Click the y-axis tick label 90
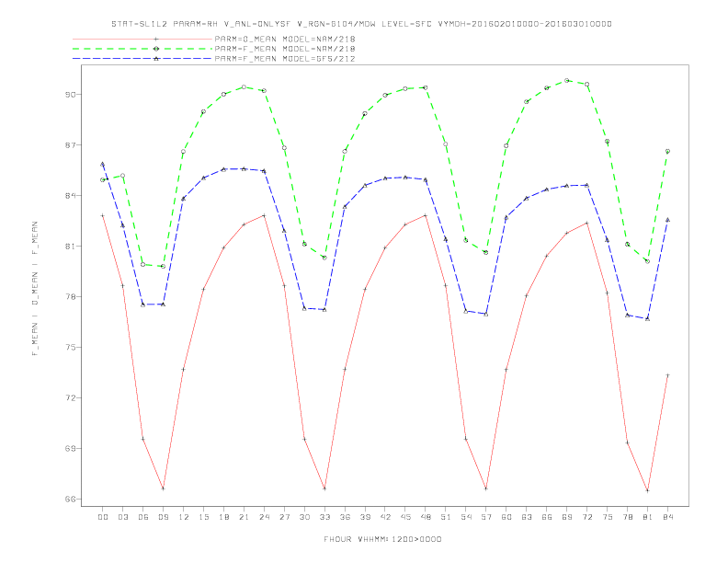The width and height of the screenshot is (728, 563). pyautogui.click(x=70, y=95)
